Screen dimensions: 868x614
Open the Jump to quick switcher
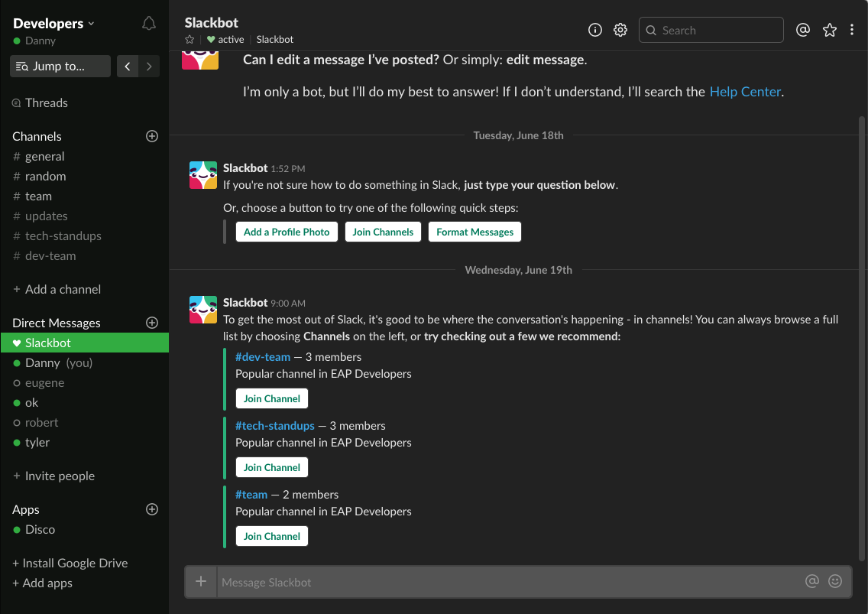pos(60,66)
